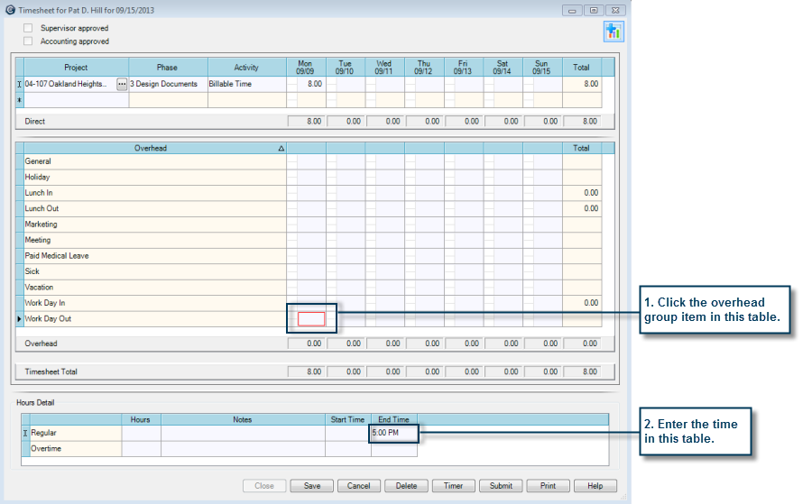Toggle the Accounting approved checkbox
The height and width of the screenshot is (504, 812).
click(28, 41)
